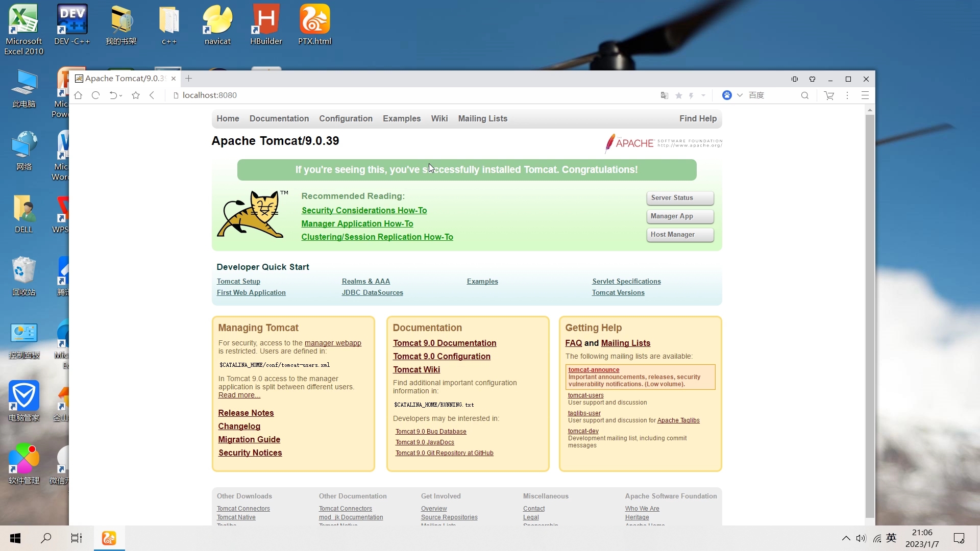Select the navicat desktop icon

point(218,24)
